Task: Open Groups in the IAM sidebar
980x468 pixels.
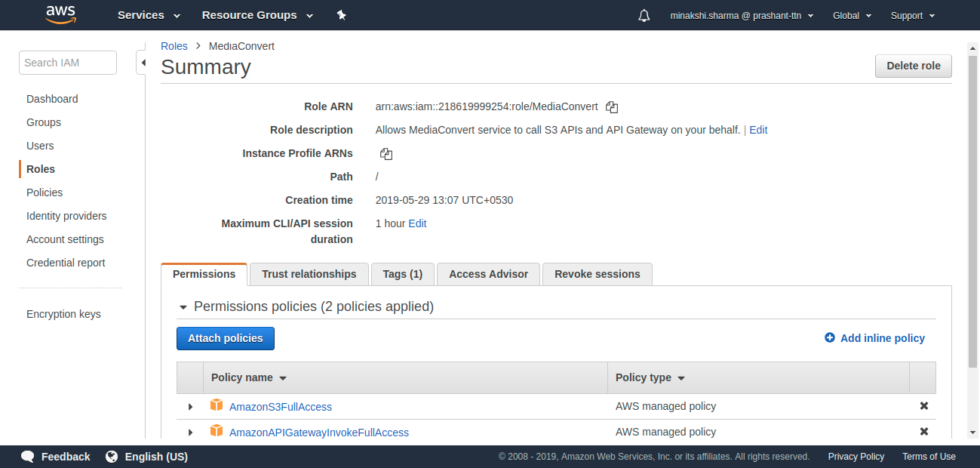Action: [44, 122]
